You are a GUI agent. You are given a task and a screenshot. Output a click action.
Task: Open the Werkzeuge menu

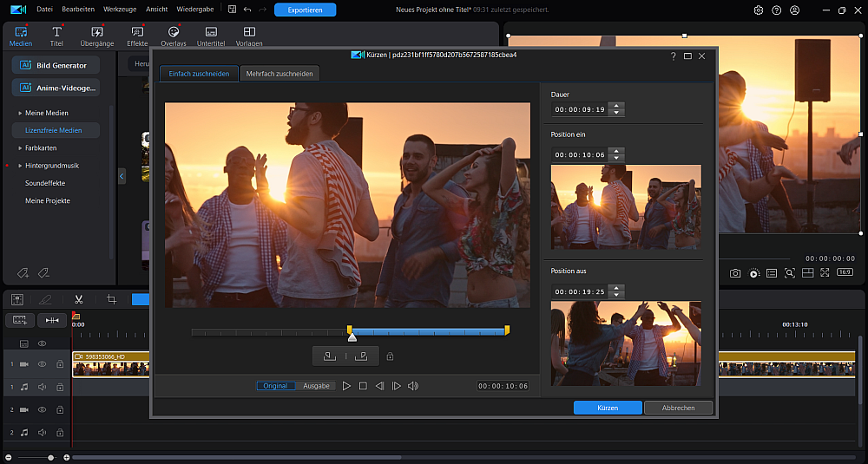click(120, 10)
